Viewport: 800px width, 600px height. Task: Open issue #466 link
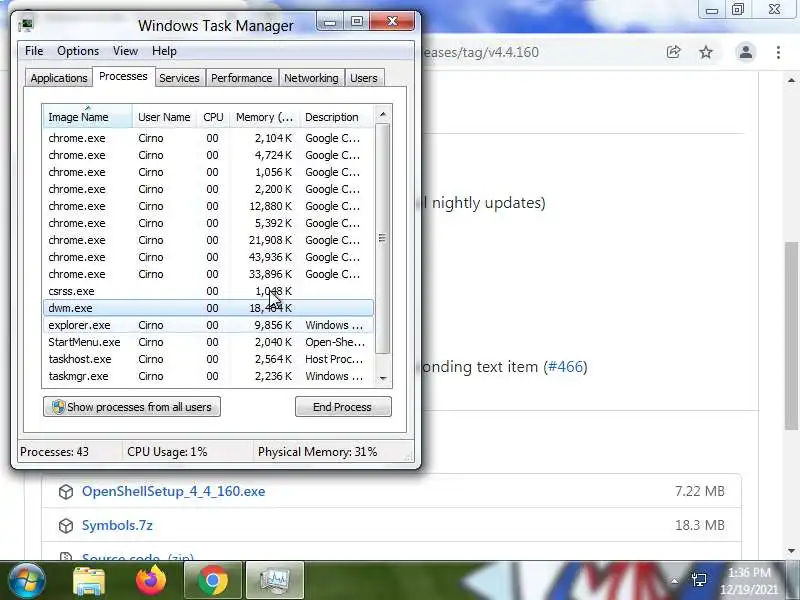pyautogui.click(x=565, y=367)
